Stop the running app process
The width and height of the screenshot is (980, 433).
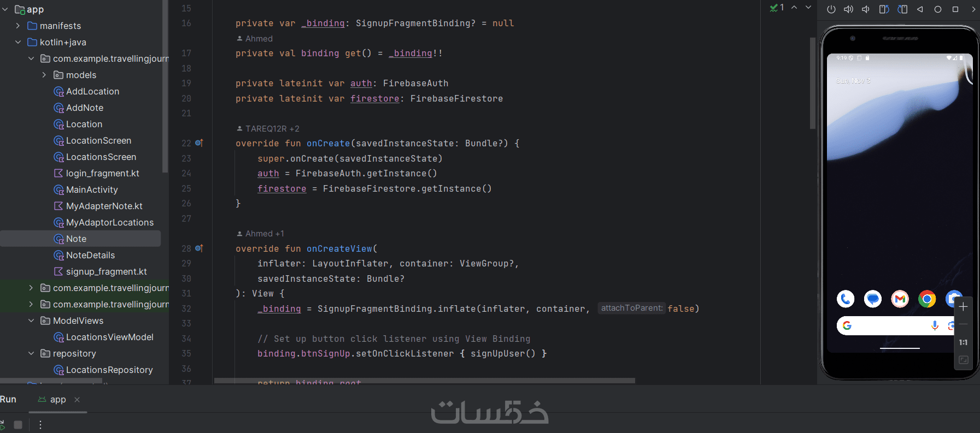tap(18, 425)
